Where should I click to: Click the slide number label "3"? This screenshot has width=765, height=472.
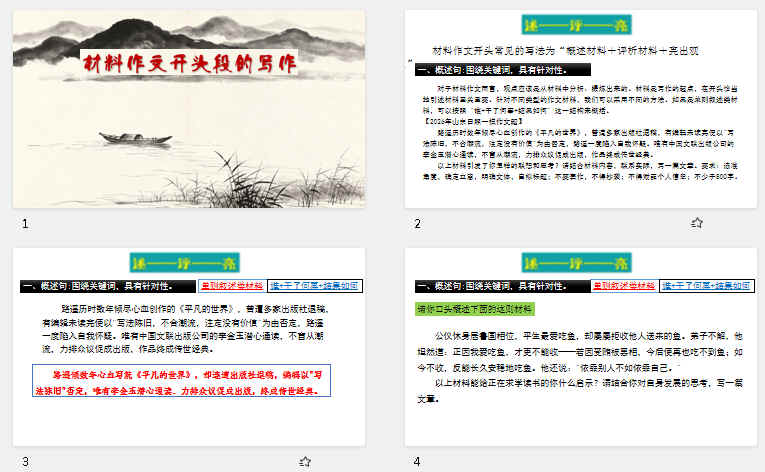[x=25, y=461]
